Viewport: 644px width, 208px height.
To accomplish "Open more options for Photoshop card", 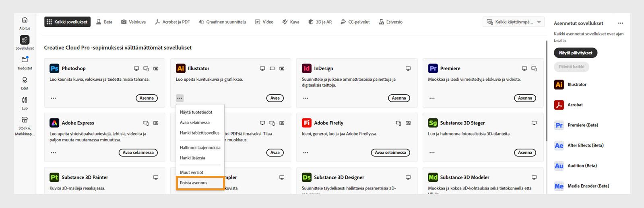I will click(x=54, y=98).
